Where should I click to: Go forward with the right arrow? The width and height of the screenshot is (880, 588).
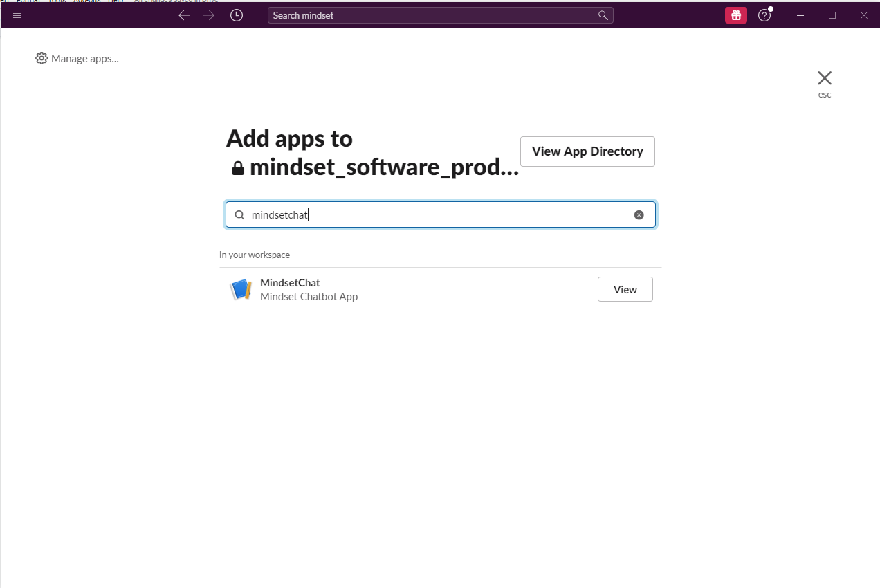click(209, 15)
